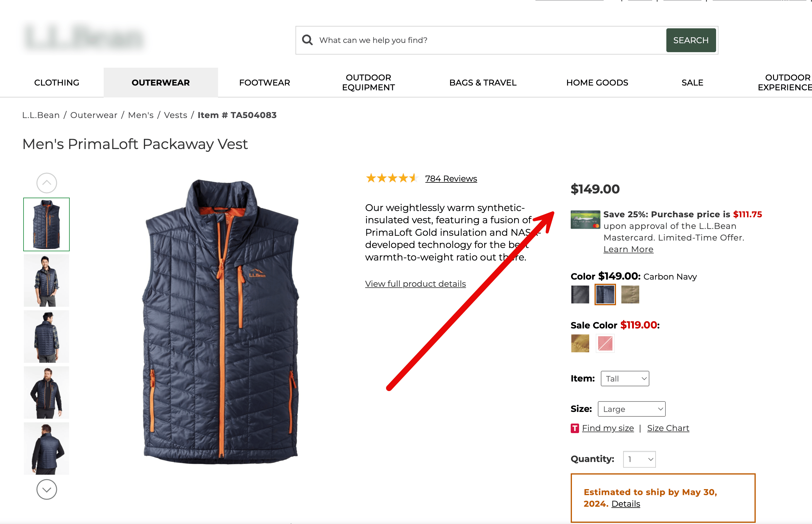Expand the Quantity dropdown

(639, 459)
